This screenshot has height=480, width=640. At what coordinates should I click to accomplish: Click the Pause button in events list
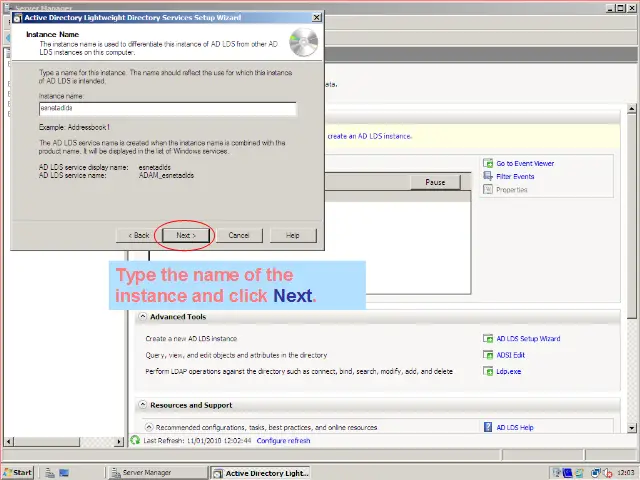pyautogui.click(x=435, y=182)
